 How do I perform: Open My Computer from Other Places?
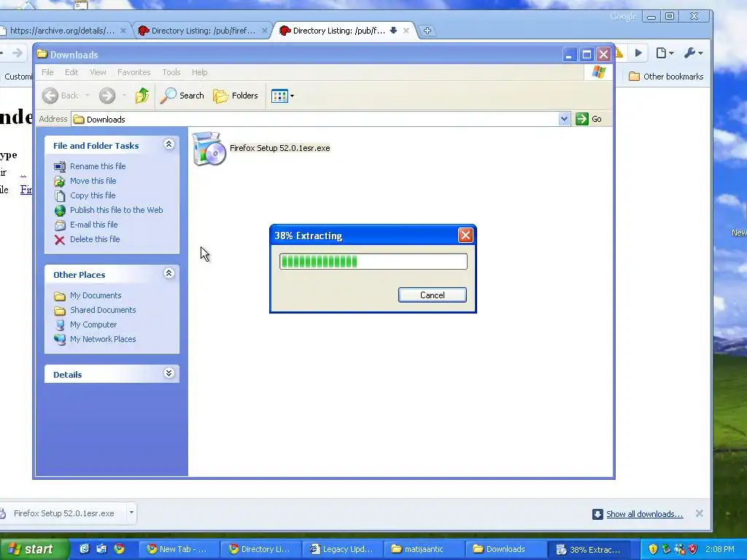(x=93, y=324)
